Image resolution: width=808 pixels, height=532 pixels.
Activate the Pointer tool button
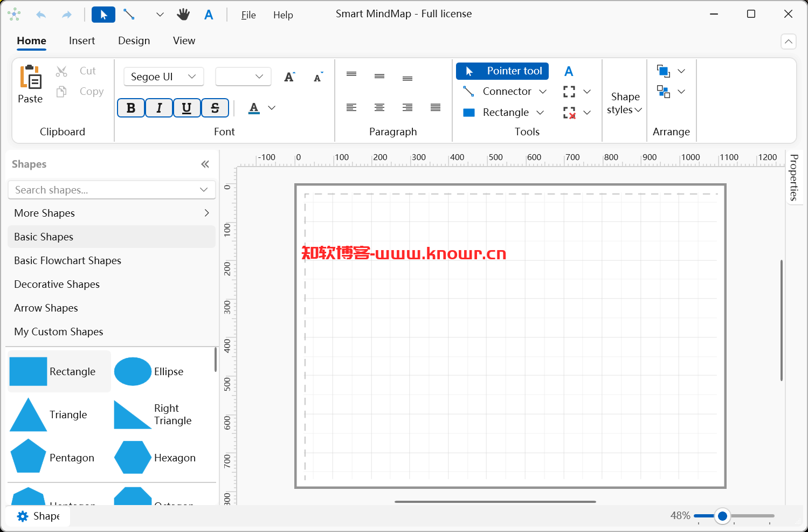point(502,71)
